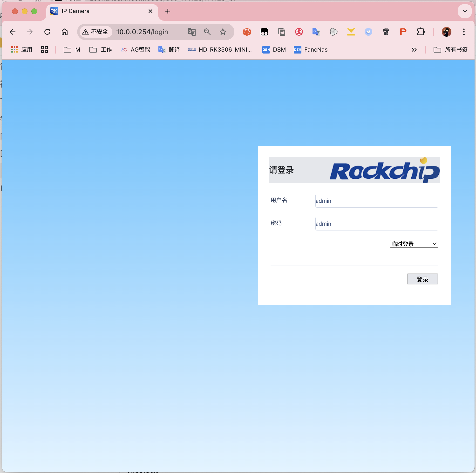Open the black Tampermonkey-style extension icon
The width and height of the screenshot is (476, 473).
(x=264, y=32)
